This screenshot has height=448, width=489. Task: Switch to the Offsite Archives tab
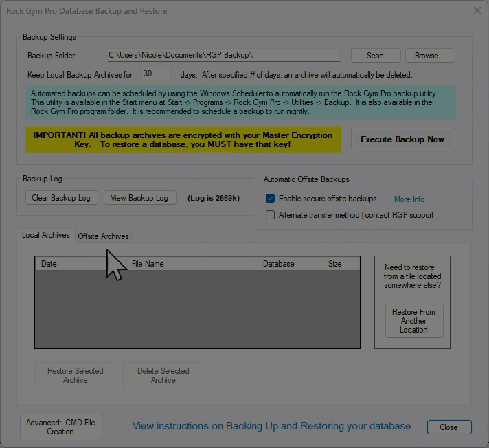point(103,236)
